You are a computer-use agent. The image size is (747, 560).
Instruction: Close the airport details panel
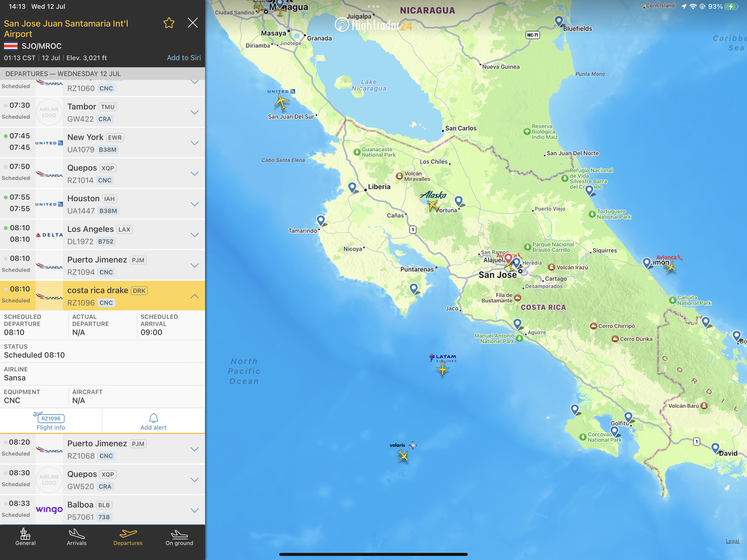pyautogui.click(x=193, y=23)
